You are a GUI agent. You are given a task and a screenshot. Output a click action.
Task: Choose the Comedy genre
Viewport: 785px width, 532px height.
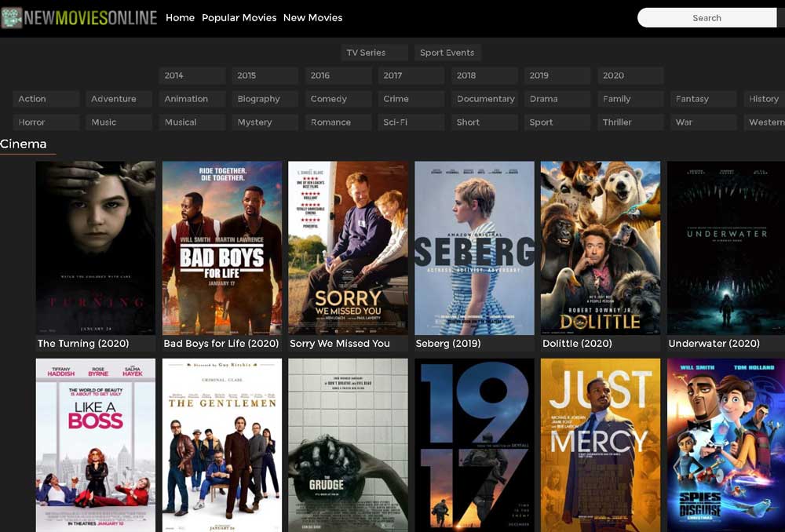(338, 99)
